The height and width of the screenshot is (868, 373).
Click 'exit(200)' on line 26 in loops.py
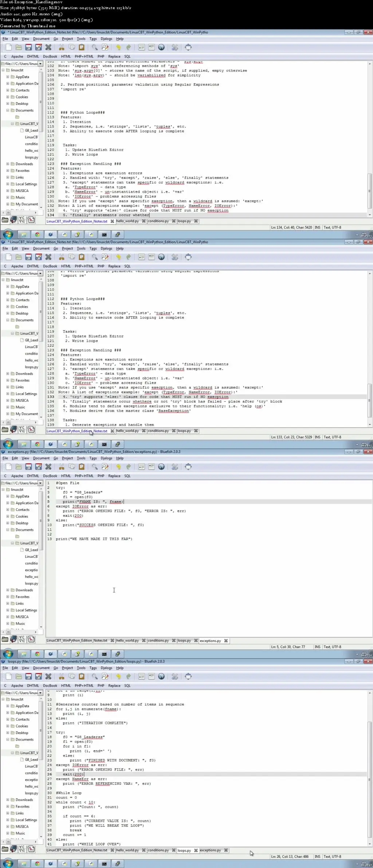[73, 774]
